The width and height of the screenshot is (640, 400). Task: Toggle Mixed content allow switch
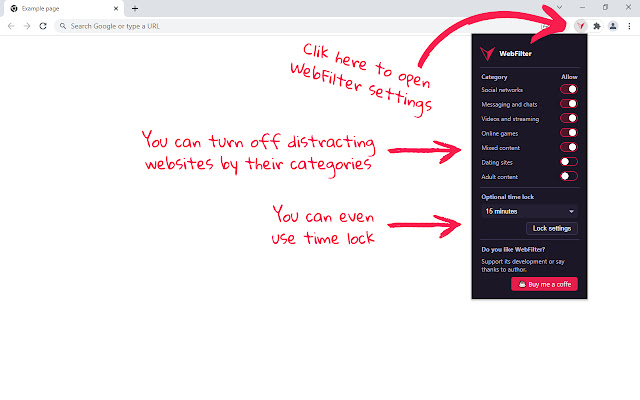pos(569,147)
